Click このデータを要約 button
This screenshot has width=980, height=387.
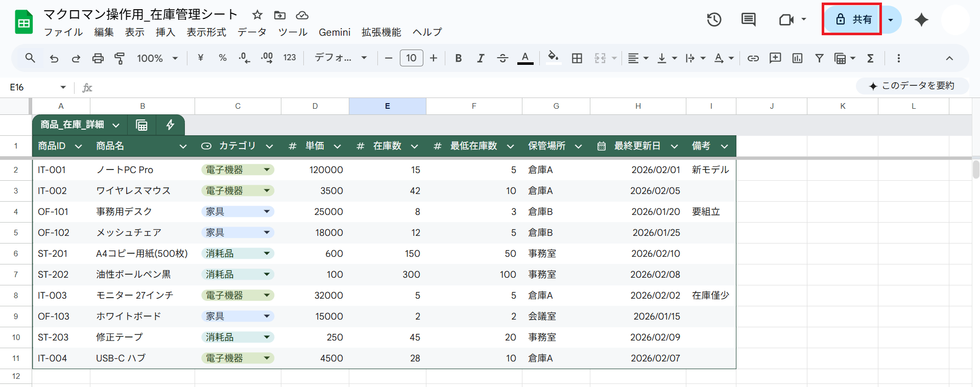click(912, 86)
